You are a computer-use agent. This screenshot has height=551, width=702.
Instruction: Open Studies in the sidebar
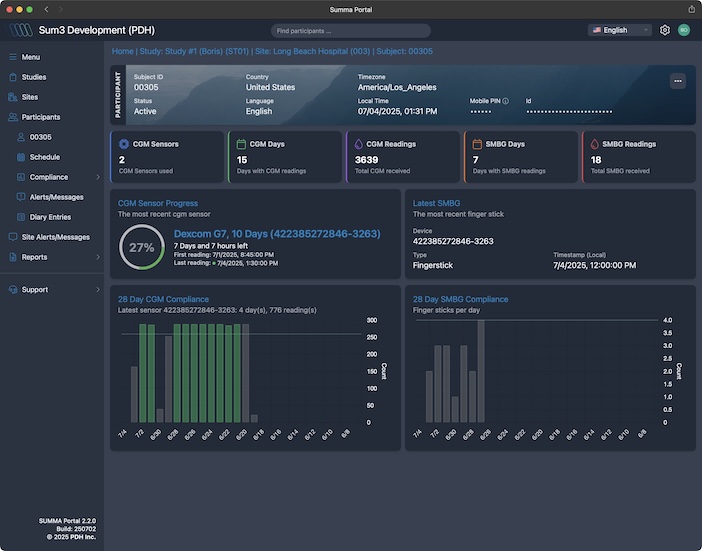click(x=34, y=77)
